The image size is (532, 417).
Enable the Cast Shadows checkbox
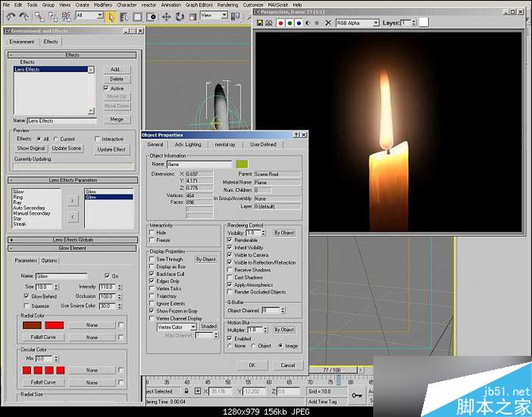click(x=231, y=276)
